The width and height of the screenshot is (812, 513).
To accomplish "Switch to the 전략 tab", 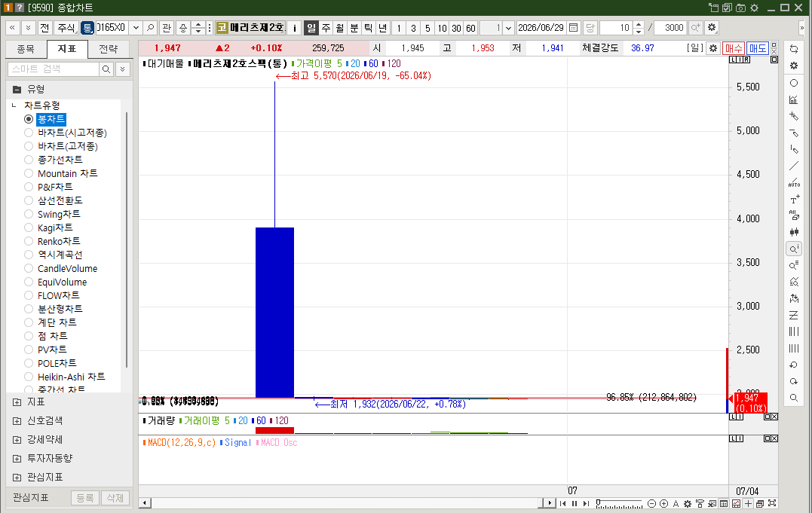I will [109, 49].
